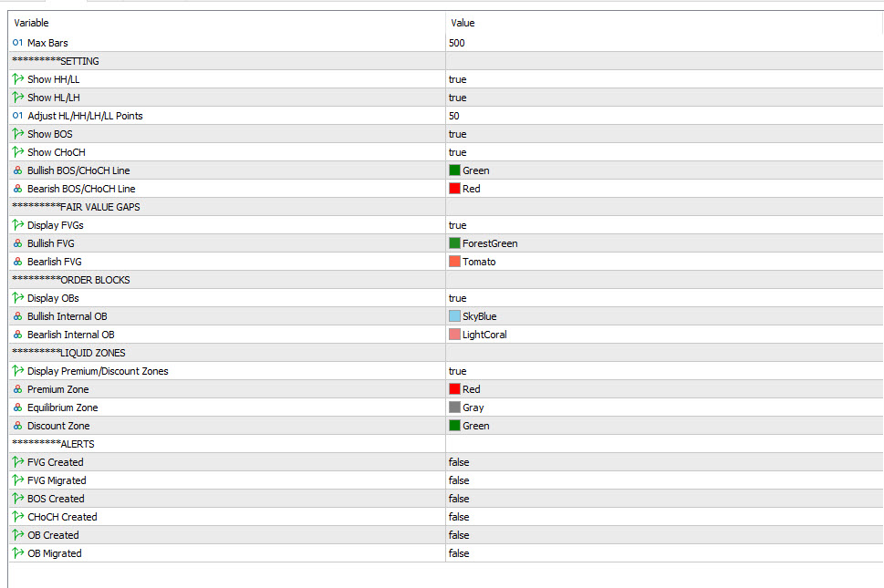
Task: Click the color icon next to Equilibrium Zone
Action: pos(17,407)
